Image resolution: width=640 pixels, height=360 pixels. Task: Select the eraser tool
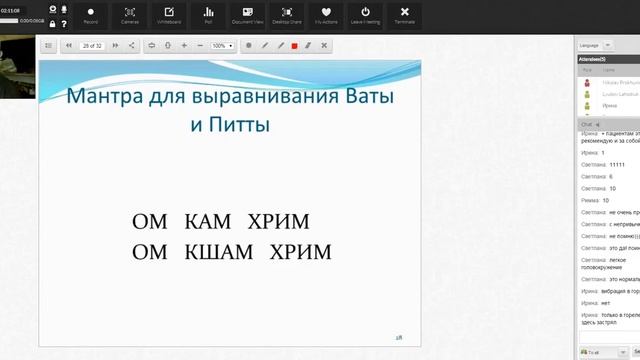[308, 46]
